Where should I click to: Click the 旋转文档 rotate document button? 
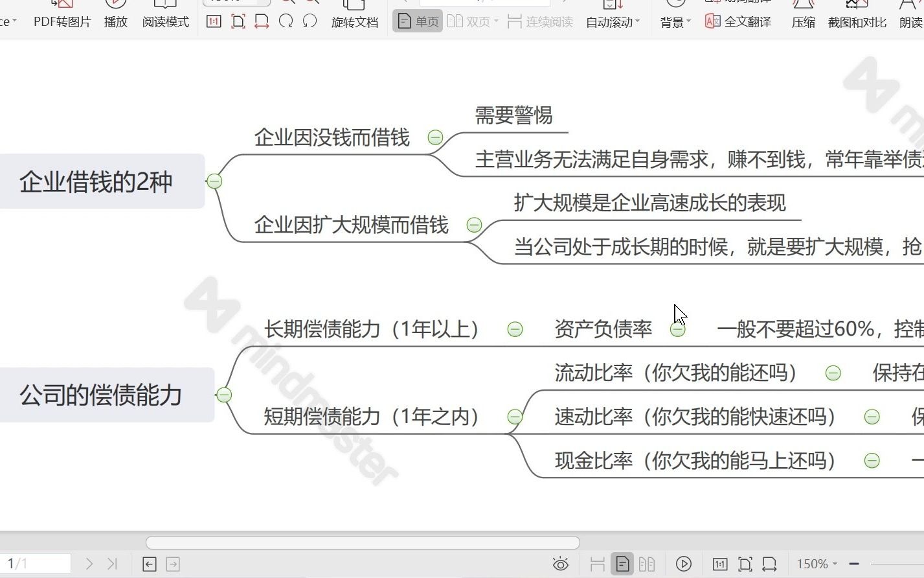tap(354, 16)
